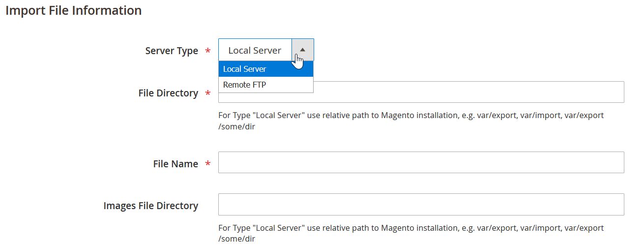Collapse the Server Type dropdown arrow
This screenshot has width=644, height=246.
pyautogui.click(x=302, y=50)
